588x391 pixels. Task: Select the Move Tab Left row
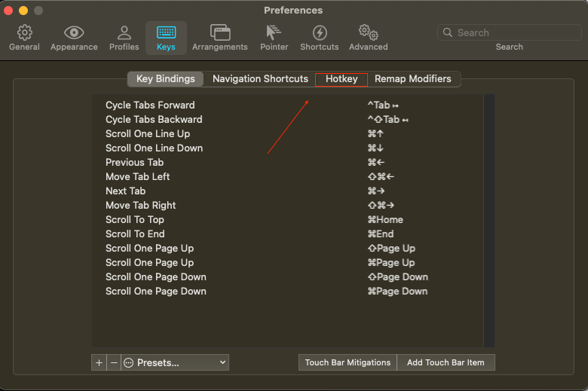tap(288, 176)
